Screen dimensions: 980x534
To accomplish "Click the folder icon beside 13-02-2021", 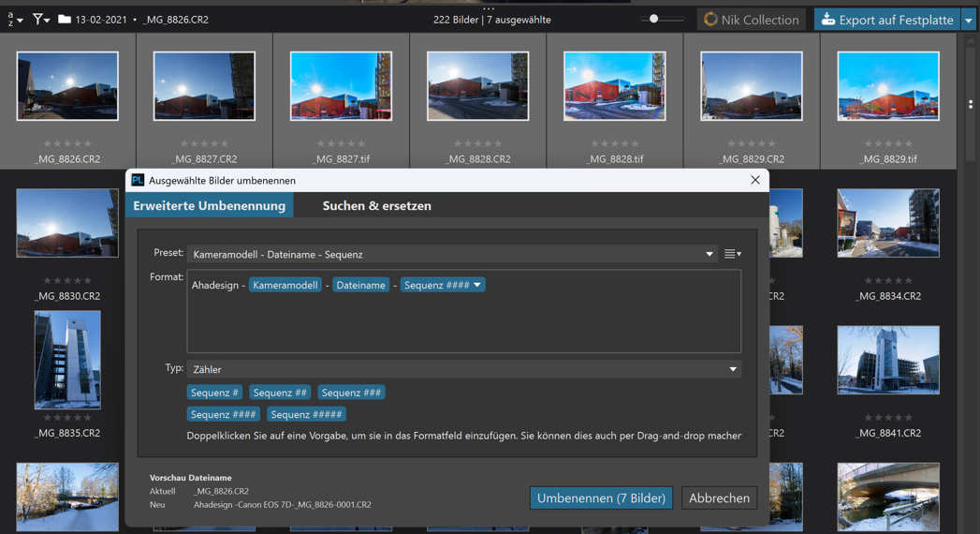I will tap(65, 19).
